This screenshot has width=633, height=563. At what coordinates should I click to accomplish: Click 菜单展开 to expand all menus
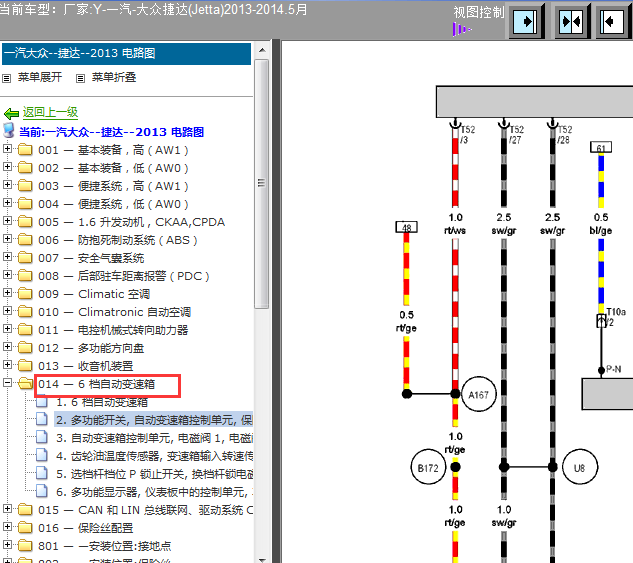[40, 77]
